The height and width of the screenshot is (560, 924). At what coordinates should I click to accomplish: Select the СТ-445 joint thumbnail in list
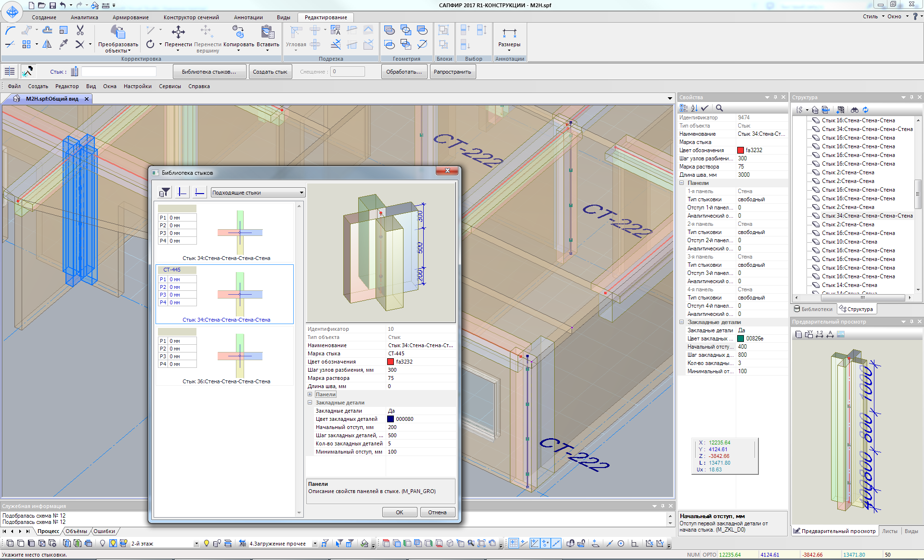click(225, 294)
